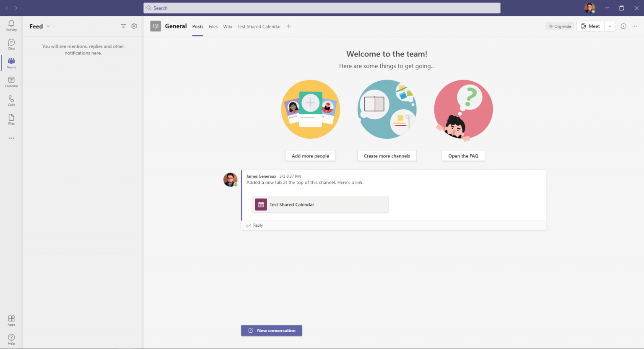This screenshot has height=349, width=644.
Task: Reply to James Generaux's post
Action: tap(254, 225)
